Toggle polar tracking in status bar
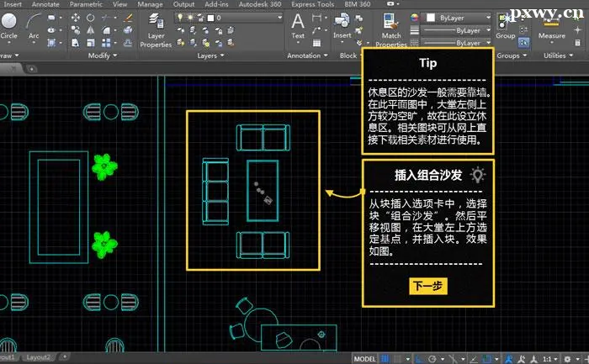Screen dimensions: 589x364 click(x=432, y=359)
